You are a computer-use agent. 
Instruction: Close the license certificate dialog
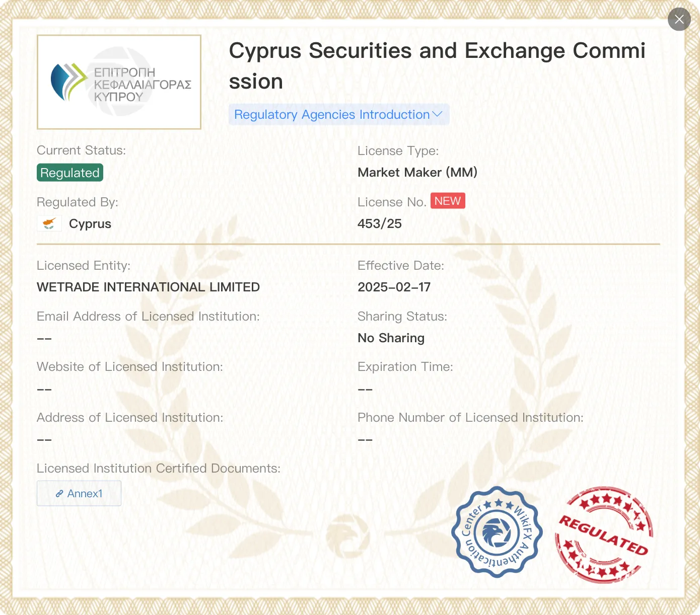click(x=679, y=20)
